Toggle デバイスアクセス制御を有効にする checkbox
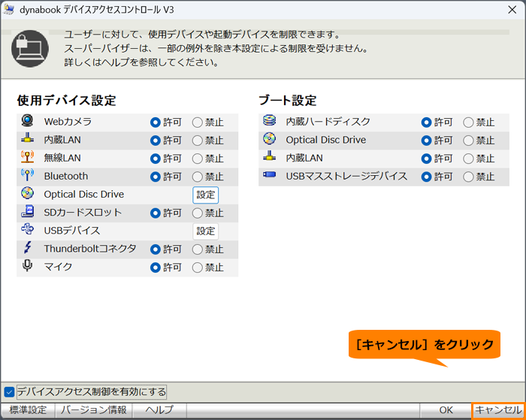526x420 pixels. click(x=9, y=391)
